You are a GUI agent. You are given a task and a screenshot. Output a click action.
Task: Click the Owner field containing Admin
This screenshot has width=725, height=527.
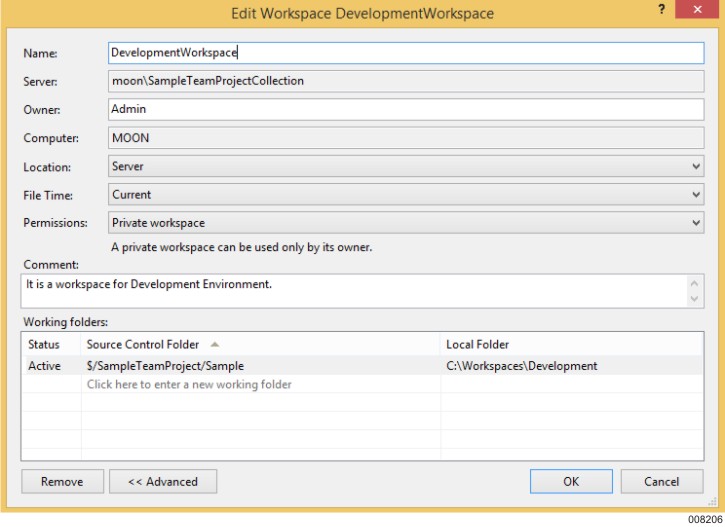[405, 109]
